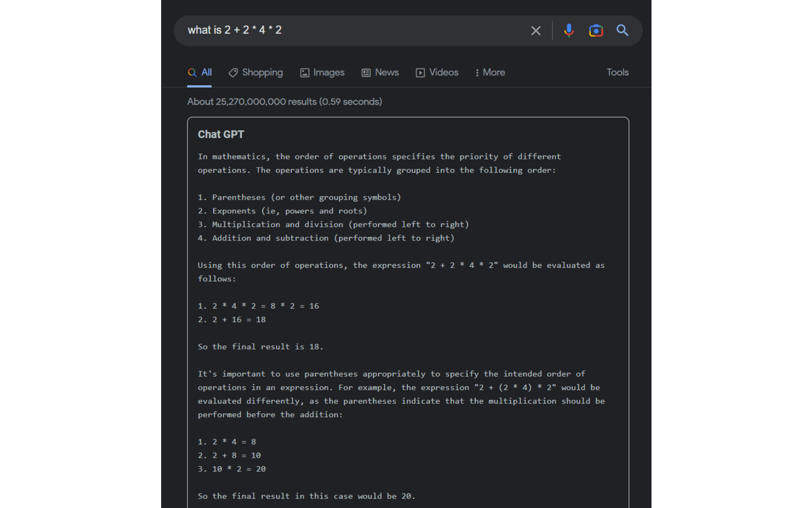Click the line '1. 2 * 4 = 8'
The width and height of the screenshot is (812, 508).
point(226,442)
